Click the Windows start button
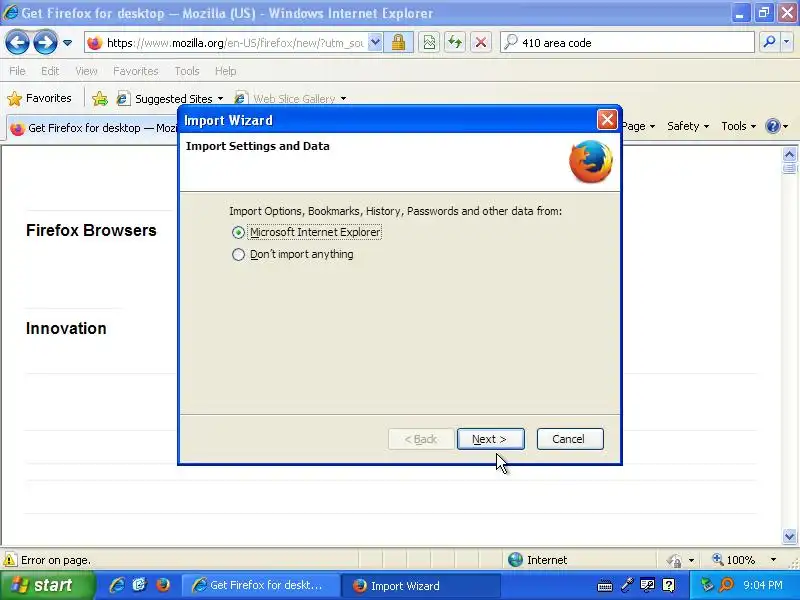Viewport: 800px width, 600px height. (47, 585)
